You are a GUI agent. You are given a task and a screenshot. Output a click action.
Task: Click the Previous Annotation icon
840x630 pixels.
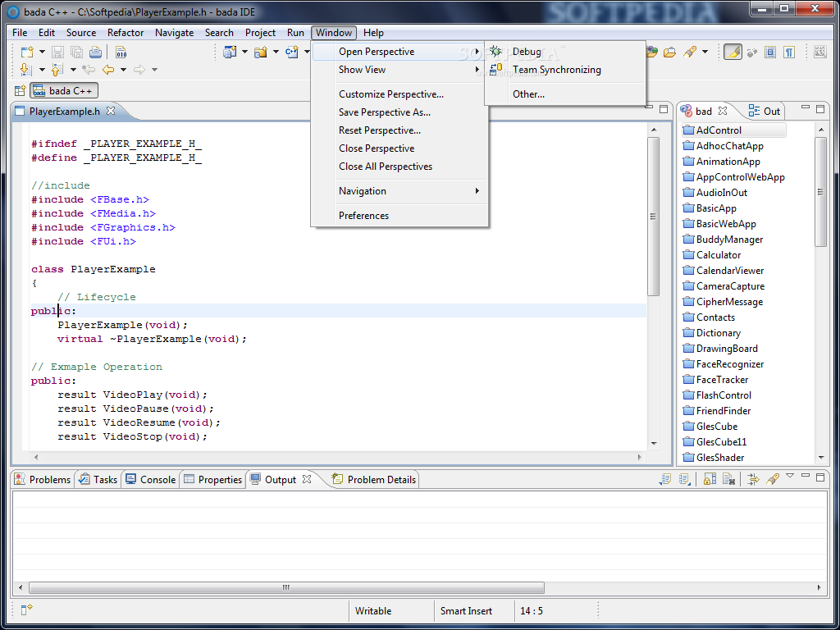pos(57,70)
